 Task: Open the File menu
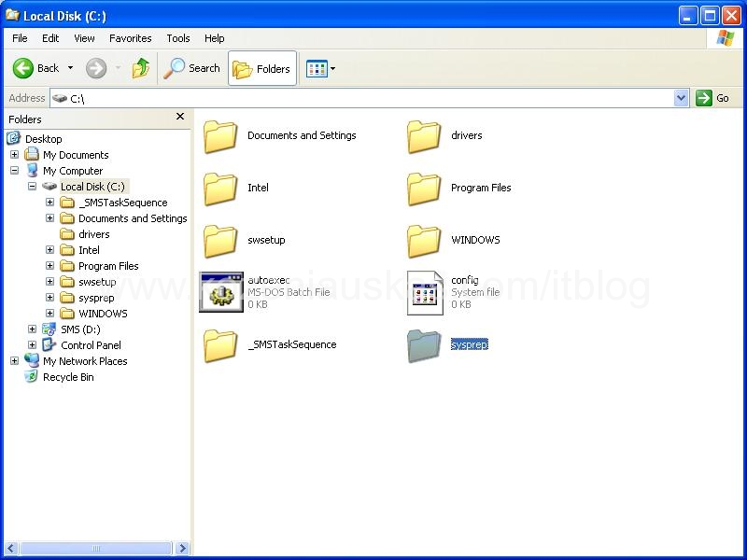(x=20, y=38)
